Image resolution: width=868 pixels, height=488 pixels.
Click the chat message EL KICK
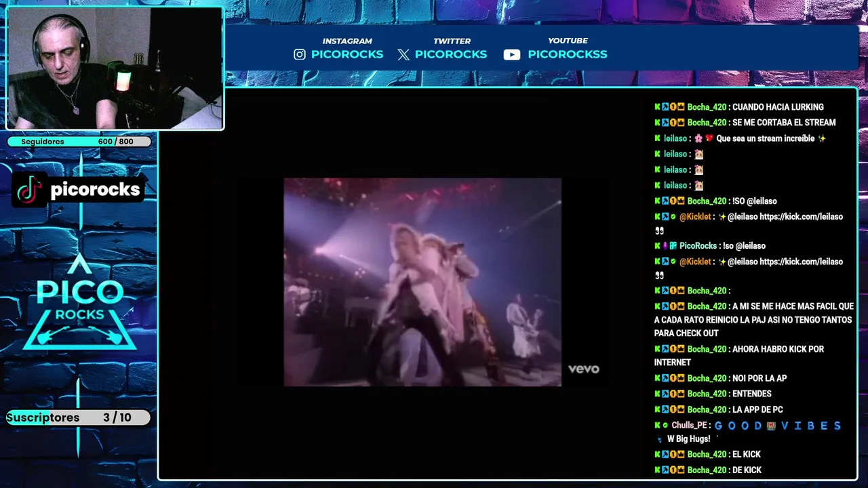pos(747,454)
